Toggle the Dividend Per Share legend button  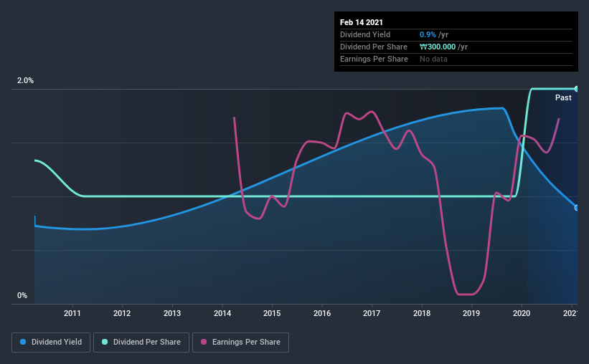[141, 343]
